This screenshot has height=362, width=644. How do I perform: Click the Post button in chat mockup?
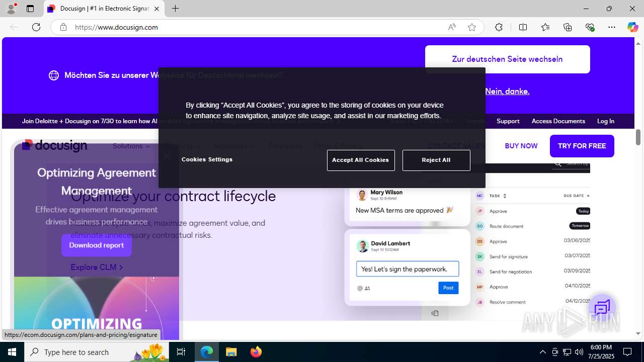coord(448,288)
